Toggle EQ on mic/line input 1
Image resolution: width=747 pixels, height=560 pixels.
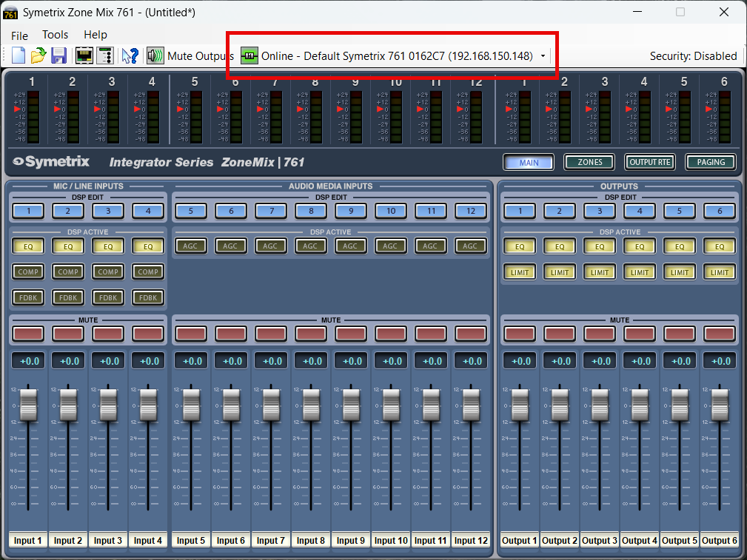(x=28, y=246)
